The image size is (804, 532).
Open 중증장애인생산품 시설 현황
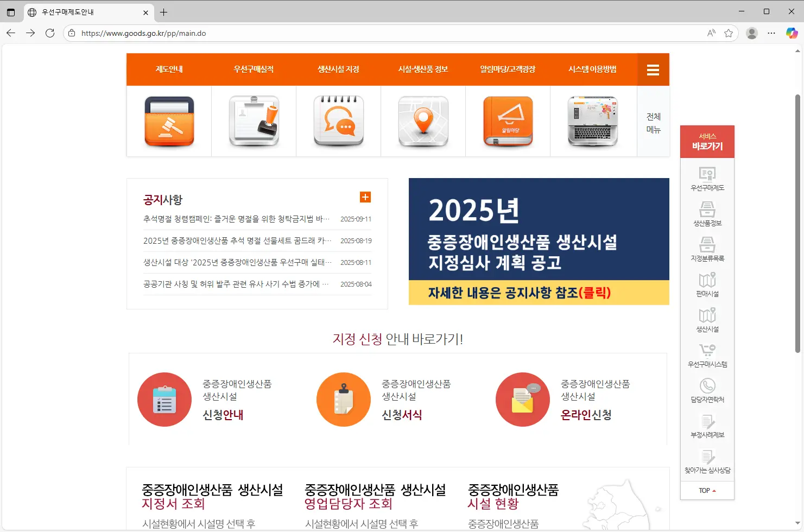point(513,496)
